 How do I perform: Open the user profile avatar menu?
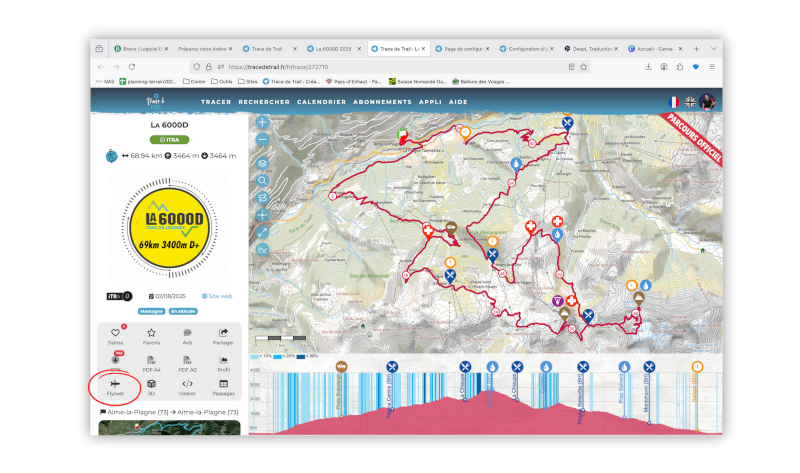click(x=708, y=102)
